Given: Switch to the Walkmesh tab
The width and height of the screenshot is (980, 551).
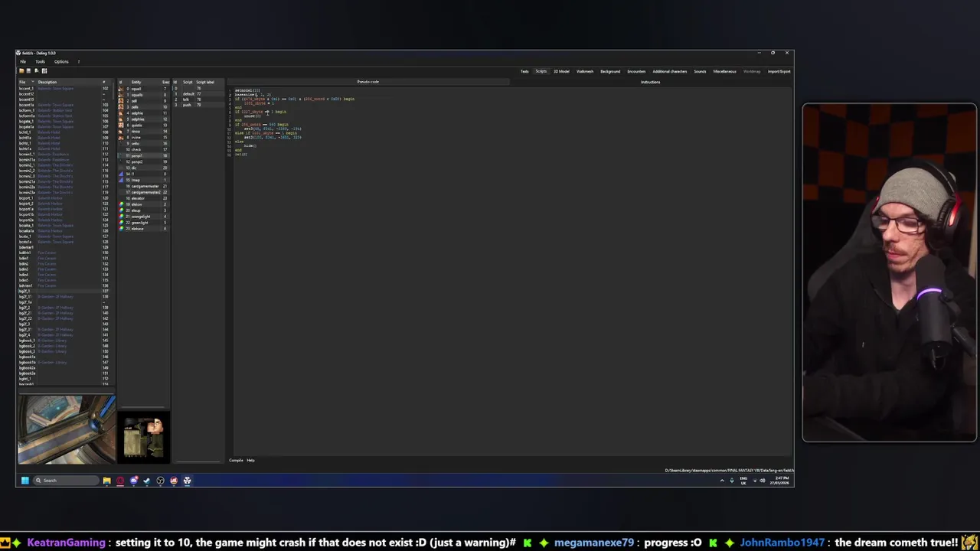Looking at the screenshot, I should pyautogui.click(x=585, y=71).
